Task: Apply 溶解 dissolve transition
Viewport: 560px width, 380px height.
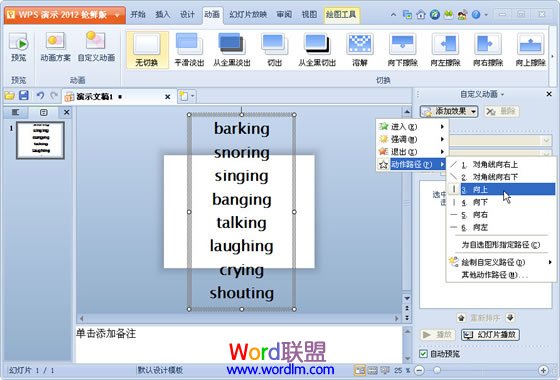Action: coord(360,50)
